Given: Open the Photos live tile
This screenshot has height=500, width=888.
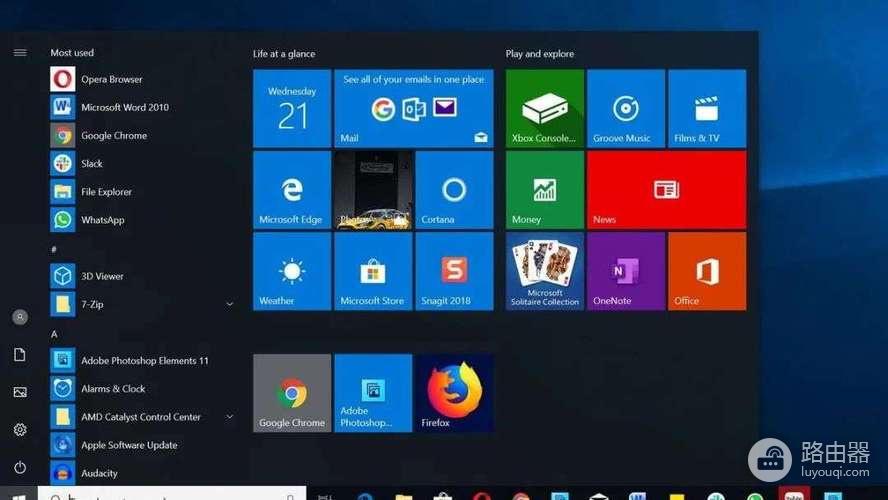Looking at the screenshot, I should tap(373, 190).
